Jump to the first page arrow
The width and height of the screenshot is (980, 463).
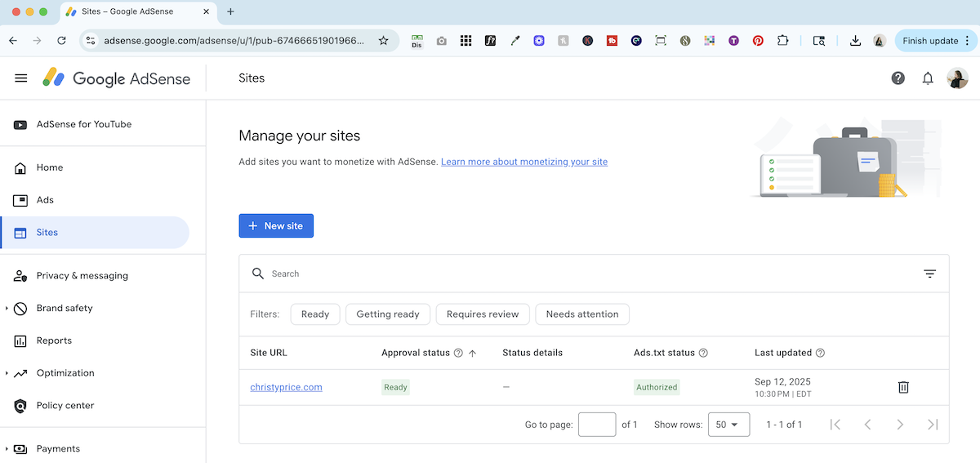[x=835, y=425]
